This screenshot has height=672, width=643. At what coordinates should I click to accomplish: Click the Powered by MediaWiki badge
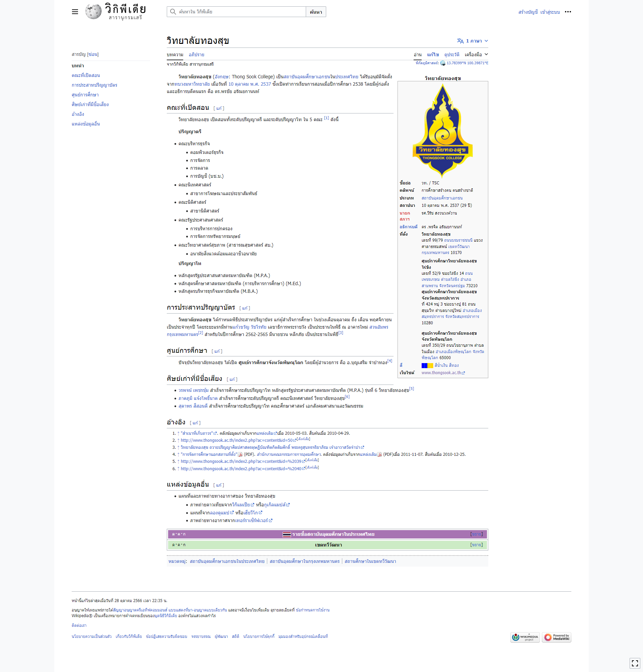(556, 637)
